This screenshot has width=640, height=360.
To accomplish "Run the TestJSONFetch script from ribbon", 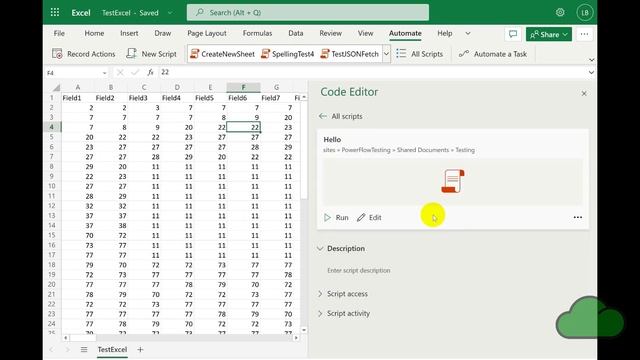I will 350,54.
